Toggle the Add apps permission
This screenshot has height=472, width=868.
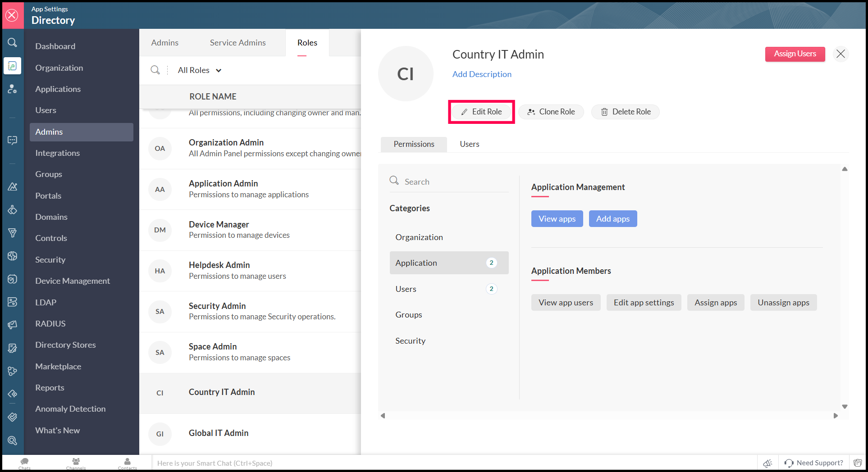tap(612, 219)
